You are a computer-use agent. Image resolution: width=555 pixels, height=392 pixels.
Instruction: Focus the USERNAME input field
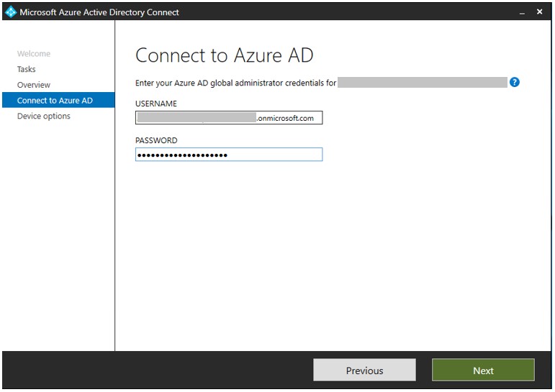(229, 118)
